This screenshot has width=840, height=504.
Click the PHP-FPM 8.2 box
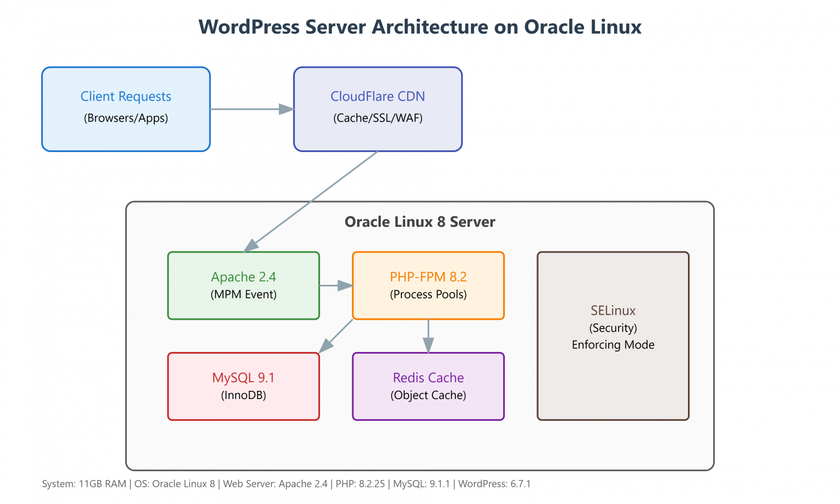pyautogui.click(x=428, y=285)
